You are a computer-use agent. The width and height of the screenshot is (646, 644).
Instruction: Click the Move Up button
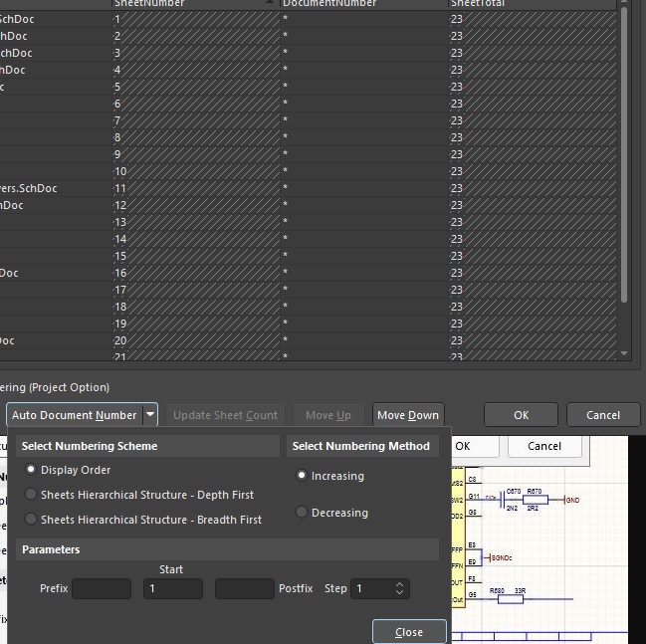(x=328, y=415)
